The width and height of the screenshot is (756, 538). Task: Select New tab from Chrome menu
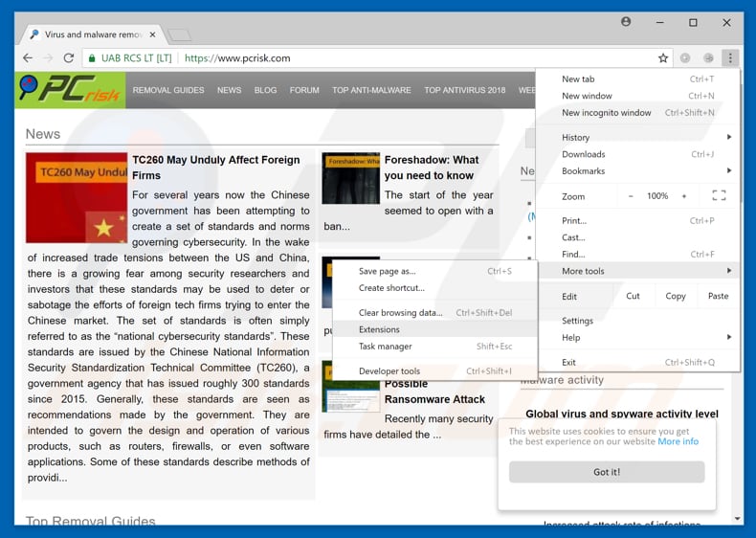637,79
